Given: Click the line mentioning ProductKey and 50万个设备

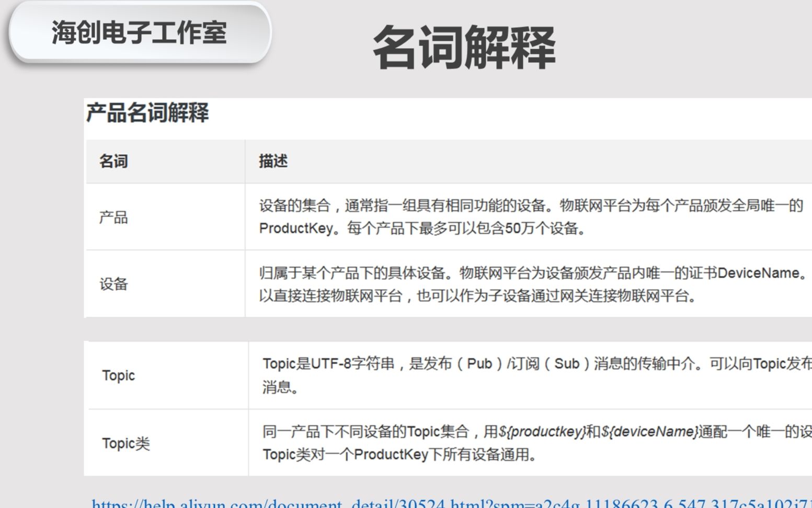Looking at the screenshot, I should pyautogui.click(x=422, y=229).
